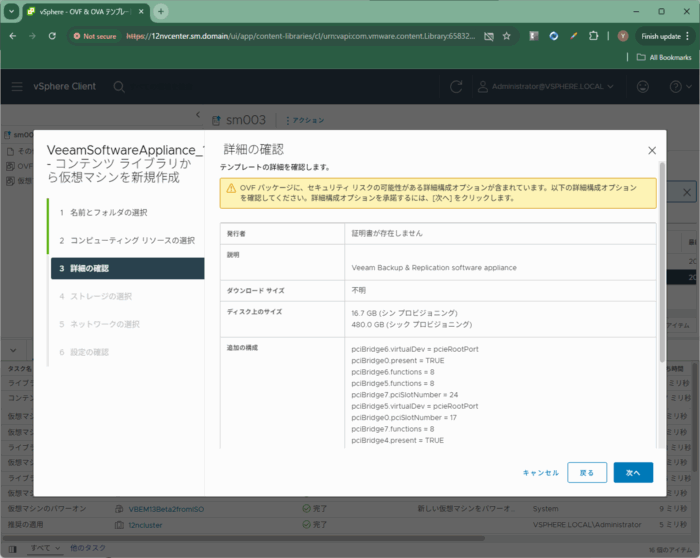The width and height of the screenshot is (700, 558).
Task: Close the vSphere browser tab
Action: [x=141, y=12]
